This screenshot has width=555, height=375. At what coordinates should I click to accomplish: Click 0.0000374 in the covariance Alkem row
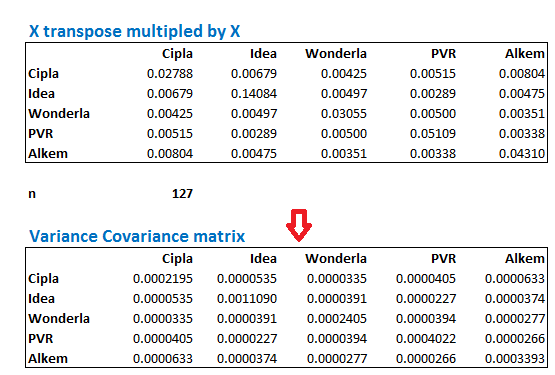click(247, 359)
